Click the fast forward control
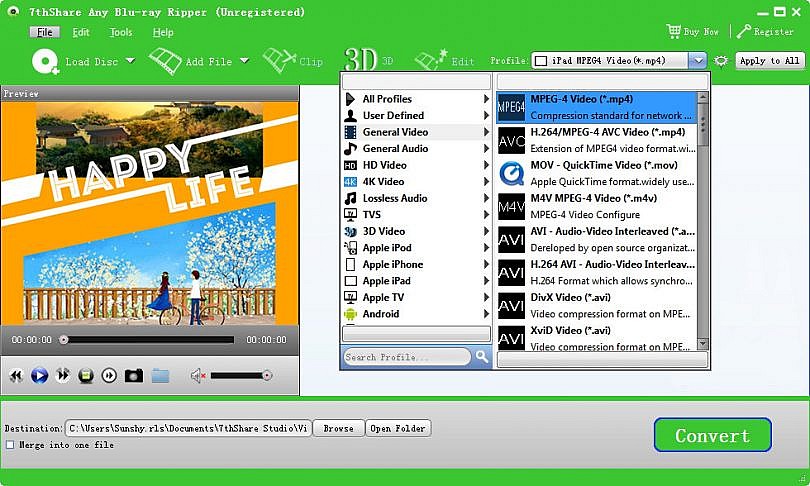Screen dimensions: 810x486 [x=63, y=375]
